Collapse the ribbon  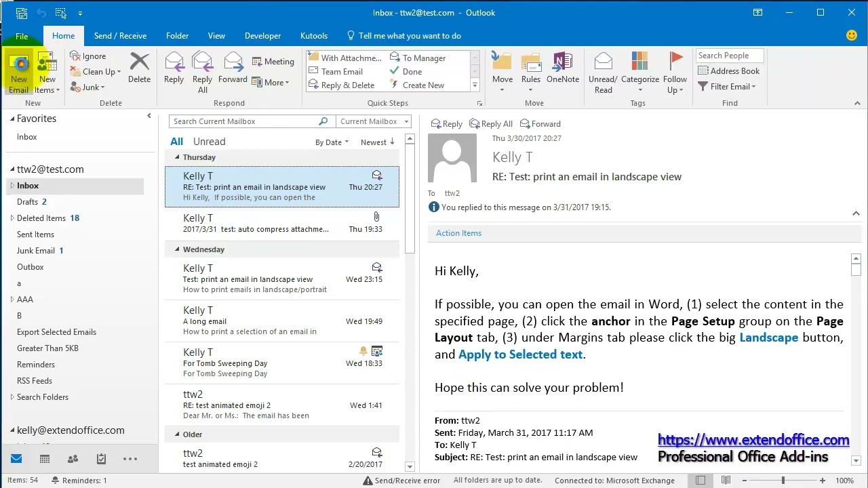857,104
